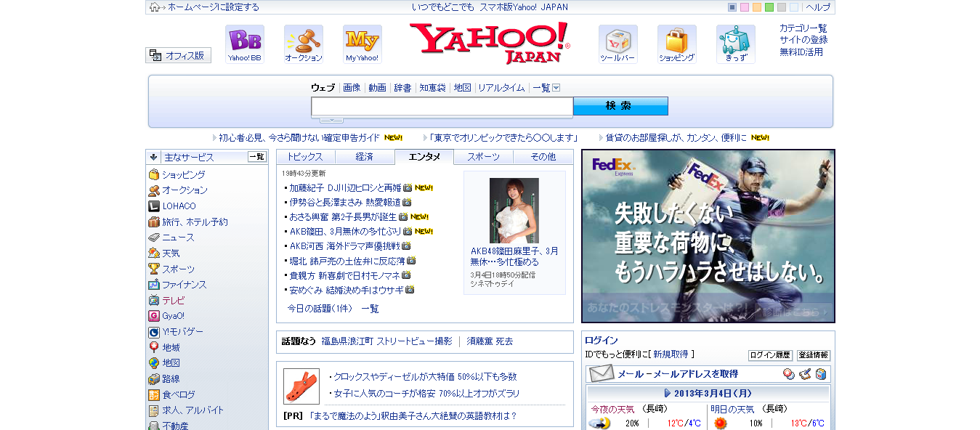Open the ヘルプ link
980x430 pixels.
click(818, 7)
